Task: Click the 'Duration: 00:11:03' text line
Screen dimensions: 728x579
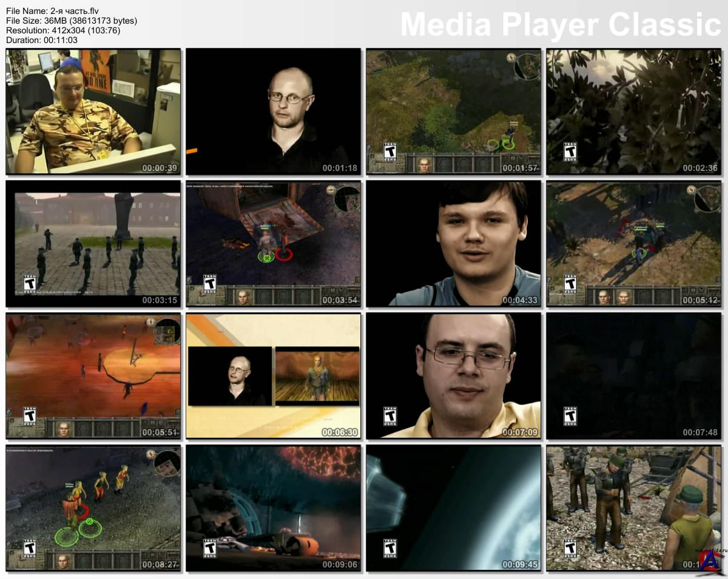Action: click(x=42, y=40)
